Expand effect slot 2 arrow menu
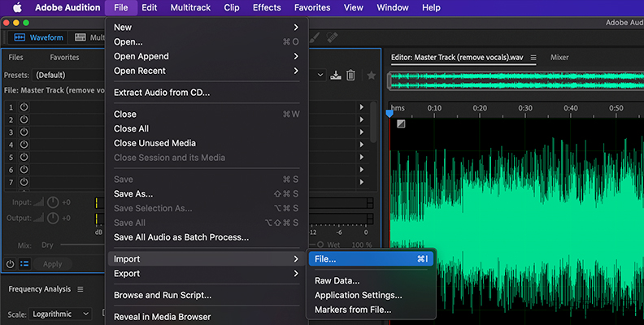 pos(361,119)
